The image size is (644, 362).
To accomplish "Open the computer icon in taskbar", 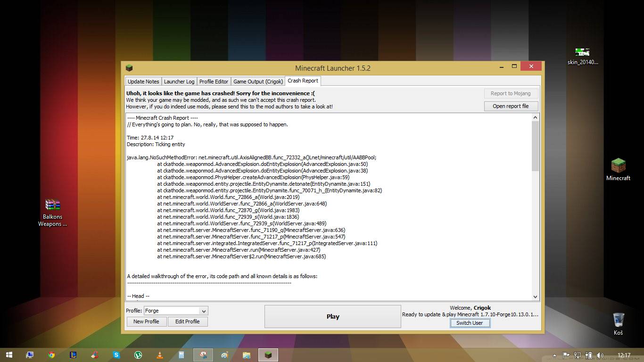I will click(30, 355).
